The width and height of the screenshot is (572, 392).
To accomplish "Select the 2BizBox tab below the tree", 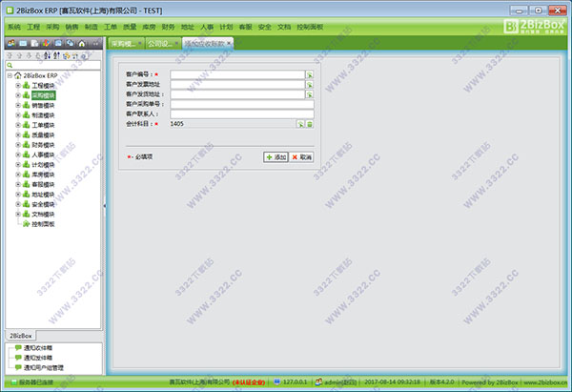I will coord(21,336).
